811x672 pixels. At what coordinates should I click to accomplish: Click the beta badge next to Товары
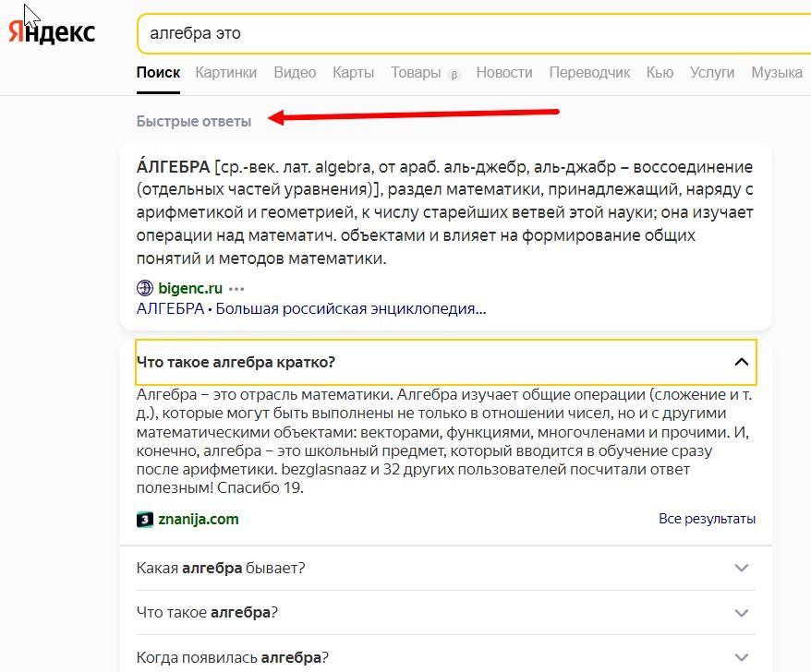tap(454, 74)
